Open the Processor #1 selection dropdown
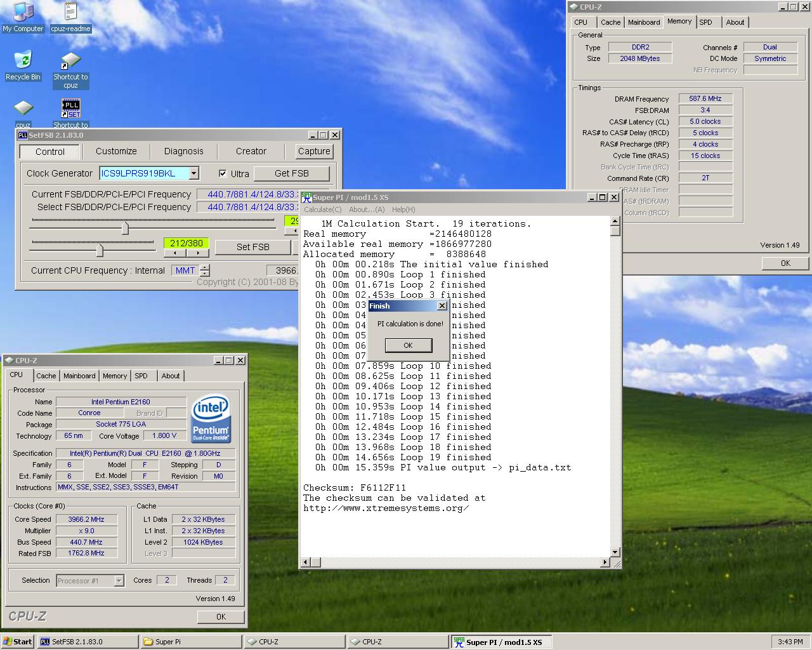 click(119, 580)
